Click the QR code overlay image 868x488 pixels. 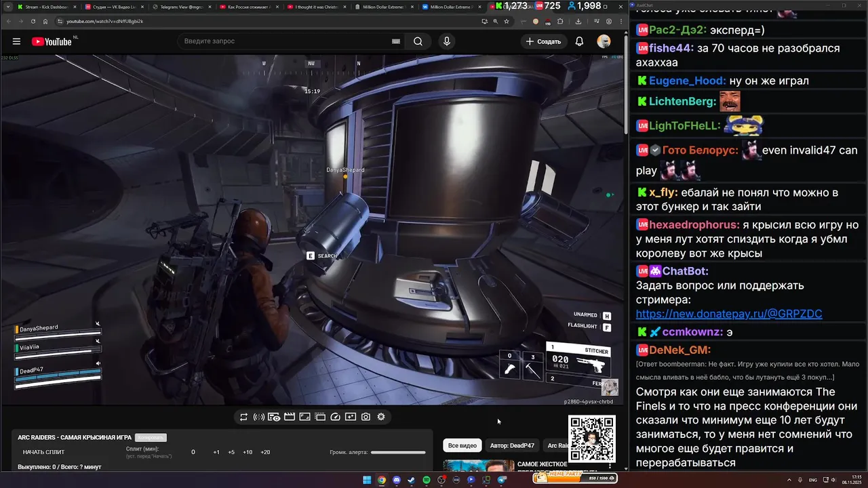click(592, 439)
